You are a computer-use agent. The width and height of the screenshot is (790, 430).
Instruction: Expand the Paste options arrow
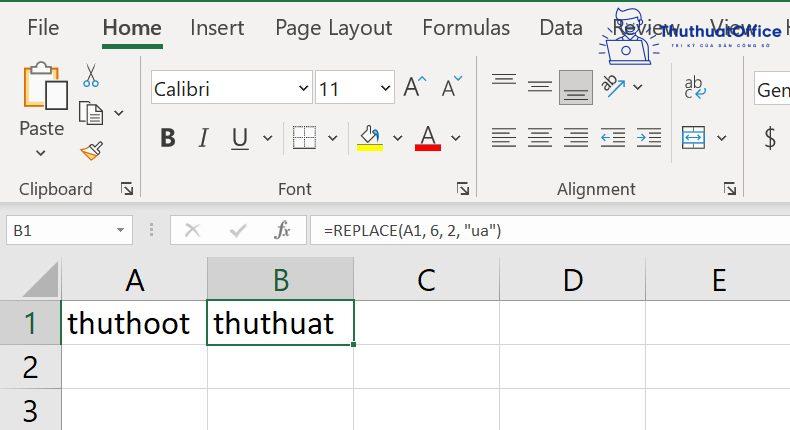(x=41, y=153)
